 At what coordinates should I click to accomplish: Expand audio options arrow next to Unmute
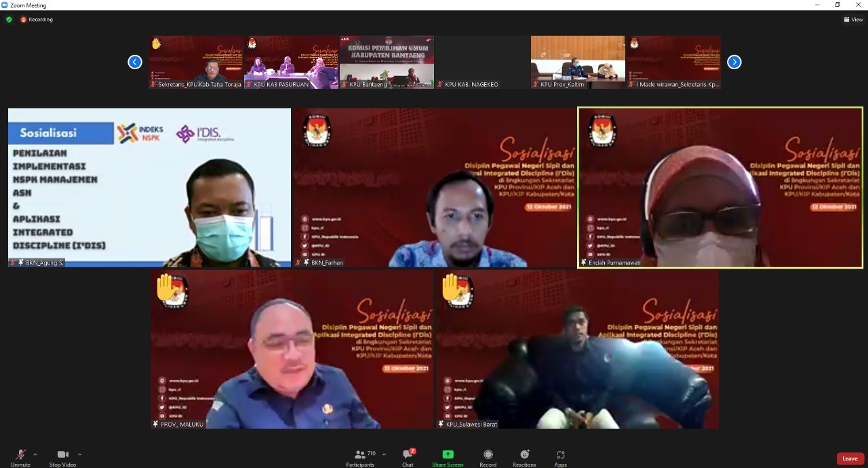click(35, 454)
